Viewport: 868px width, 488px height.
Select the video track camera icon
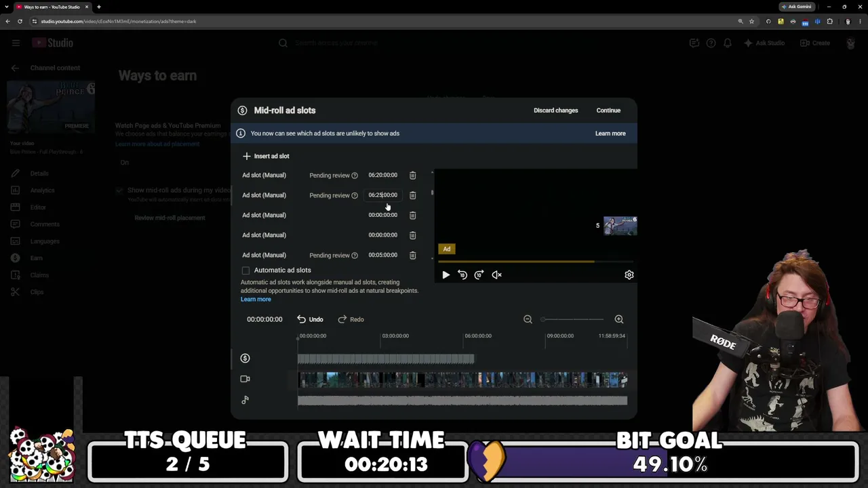tap(245, 379)
